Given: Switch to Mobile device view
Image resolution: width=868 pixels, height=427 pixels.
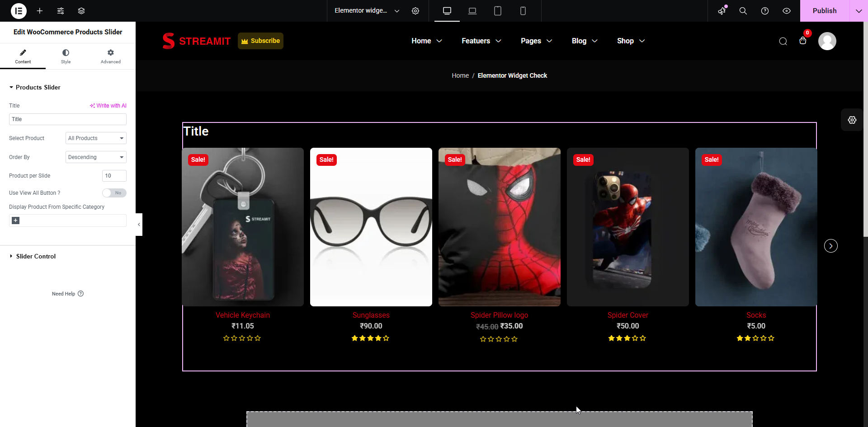Looking at the screenshot, I should [523, 11].
